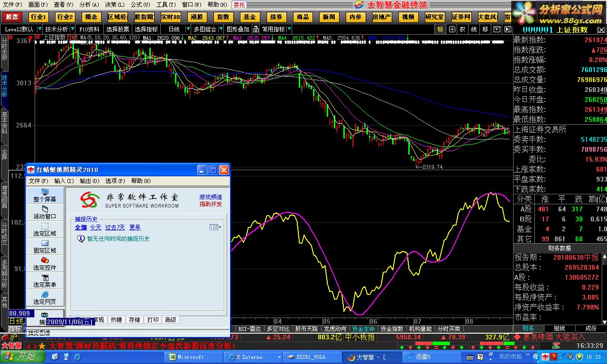The width and height of the screenshot is (607, 364).
Task: Select the 选定网页 webpage capture tool
Action: pos(45,298)
